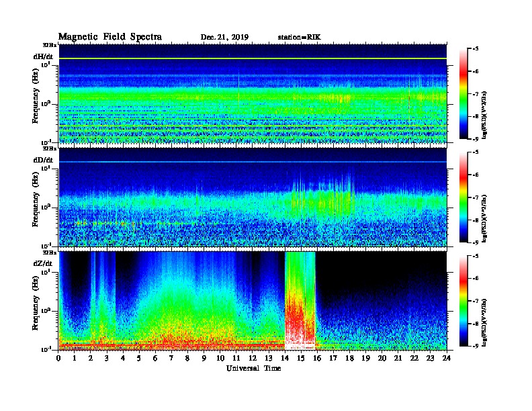Click the "4" hour tick label
Viewport: 532px width, 411px height.
tap(123, 358)
